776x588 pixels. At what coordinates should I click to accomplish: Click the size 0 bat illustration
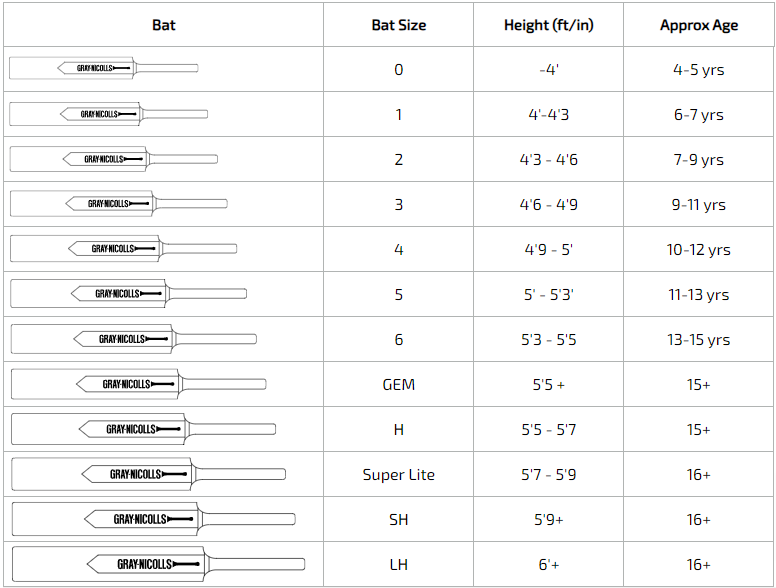(104, 68)
